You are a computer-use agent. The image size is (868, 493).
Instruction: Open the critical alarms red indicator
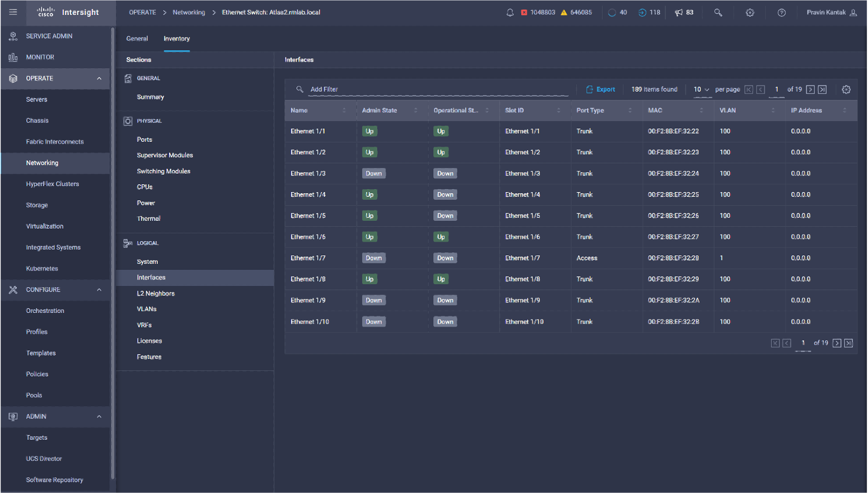pyautogui.click(x=538, y=13)
